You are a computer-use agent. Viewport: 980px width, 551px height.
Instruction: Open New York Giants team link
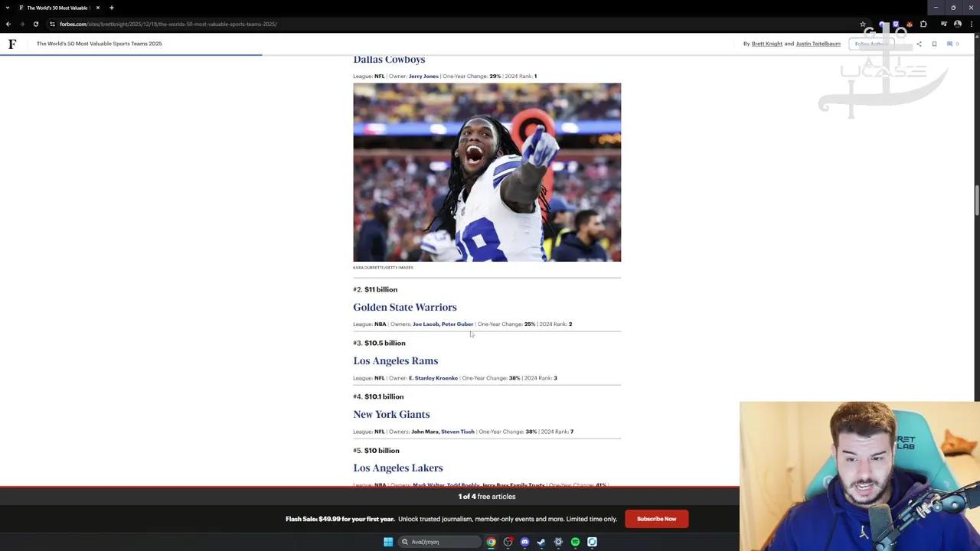[391, 415]
